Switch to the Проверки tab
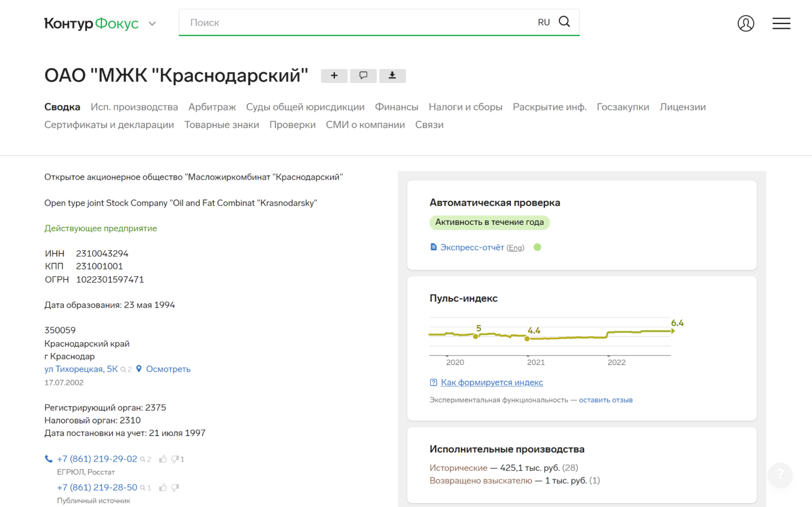The image size is (812, 507). 293,125
